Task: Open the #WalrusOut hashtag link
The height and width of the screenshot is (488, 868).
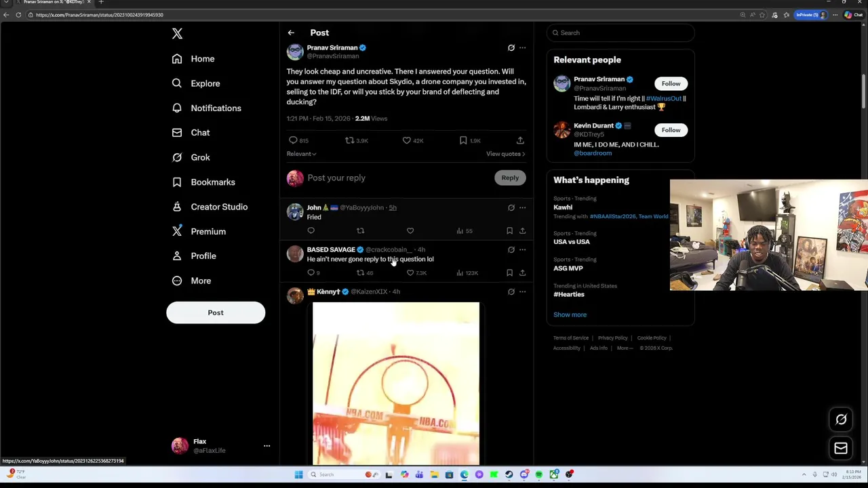Action: pos(664,99)
